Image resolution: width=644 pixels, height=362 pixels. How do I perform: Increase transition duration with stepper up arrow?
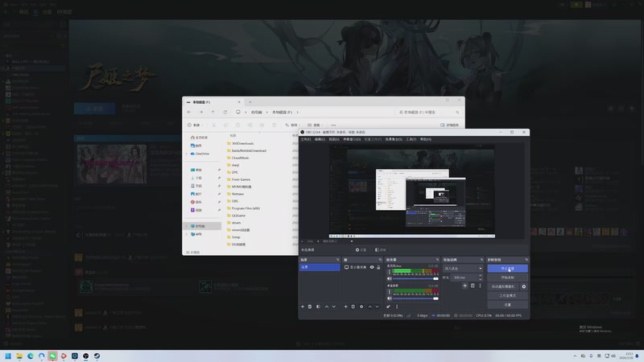(x=480, y=276)
